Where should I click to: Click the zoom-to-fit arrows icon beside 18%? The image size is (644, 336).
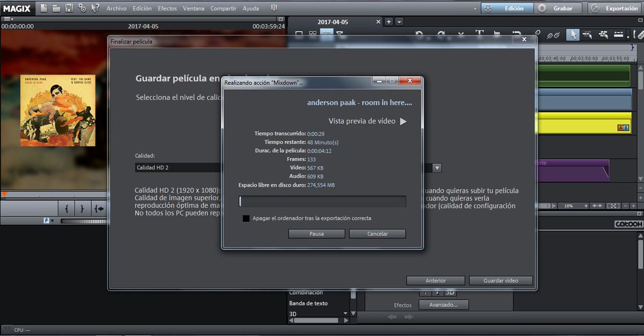614,206
